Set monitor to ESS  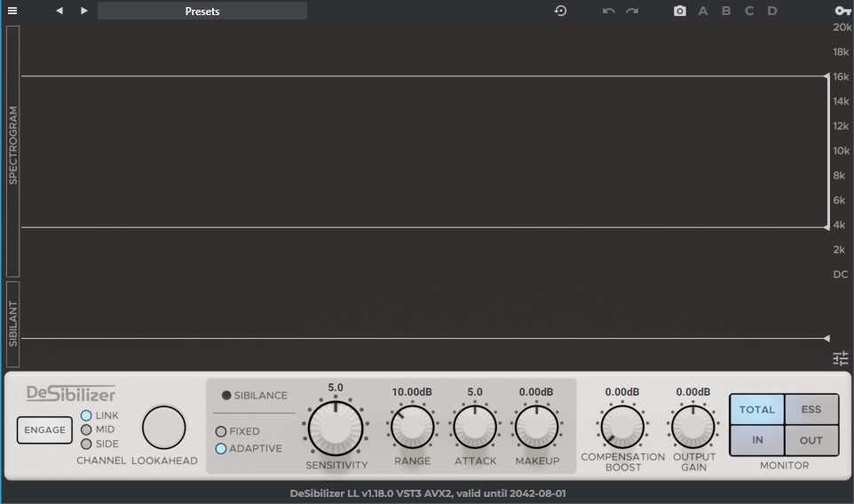(x=811, y=410)
